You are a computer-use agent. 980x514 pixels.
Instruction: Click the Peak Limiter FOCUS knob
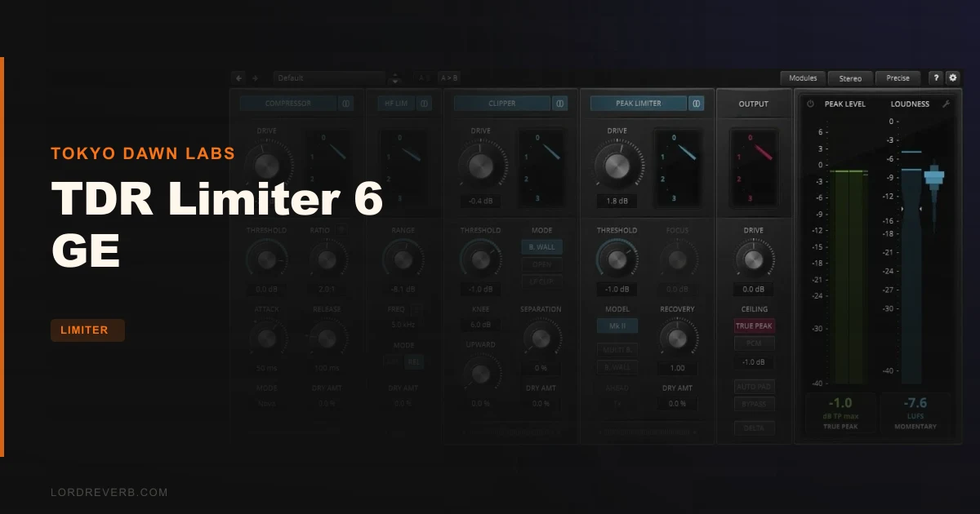tap(677, 259)
